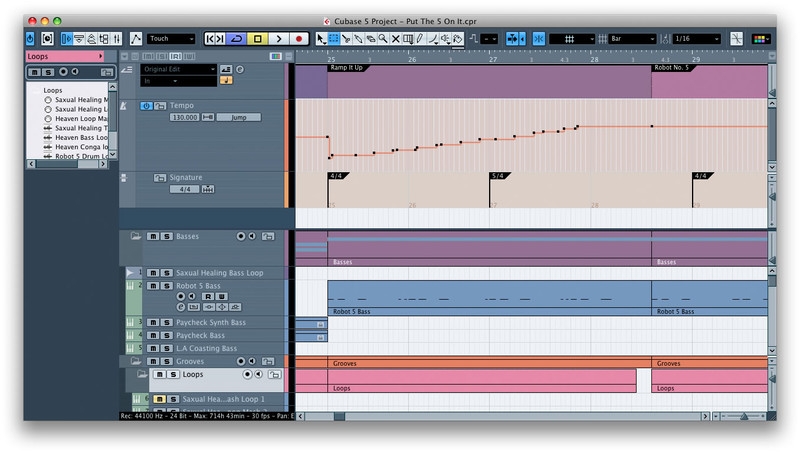
Task: Activate the Tempo track toggle
Action: point(146,106)
